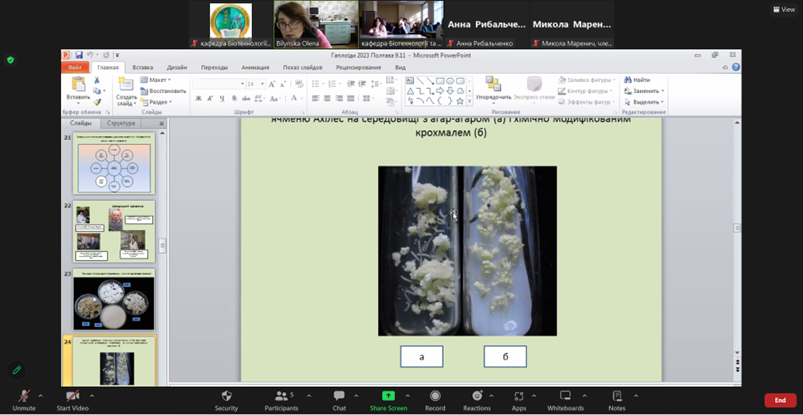This screenshot has width=803, height=415.
Task: Expand the shapes gallery more arrow
Action: (470, 101)
